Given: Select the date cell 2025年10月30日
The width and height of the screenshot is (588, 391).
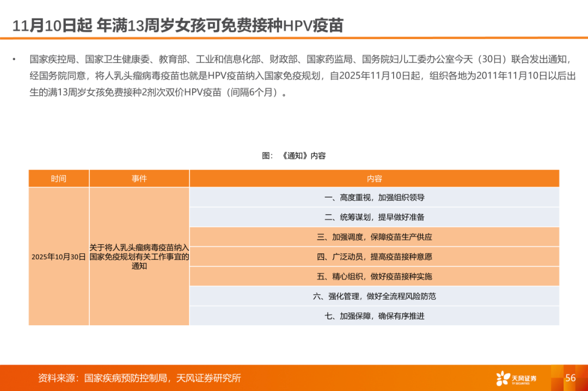Looking at the screenshot, I should click(x=59, y=257).
